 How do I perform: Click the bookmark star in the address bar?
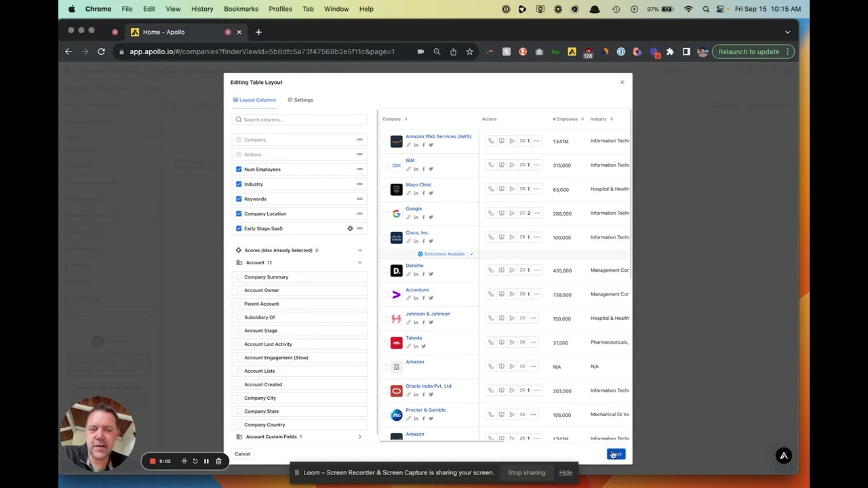pos(469,52)
